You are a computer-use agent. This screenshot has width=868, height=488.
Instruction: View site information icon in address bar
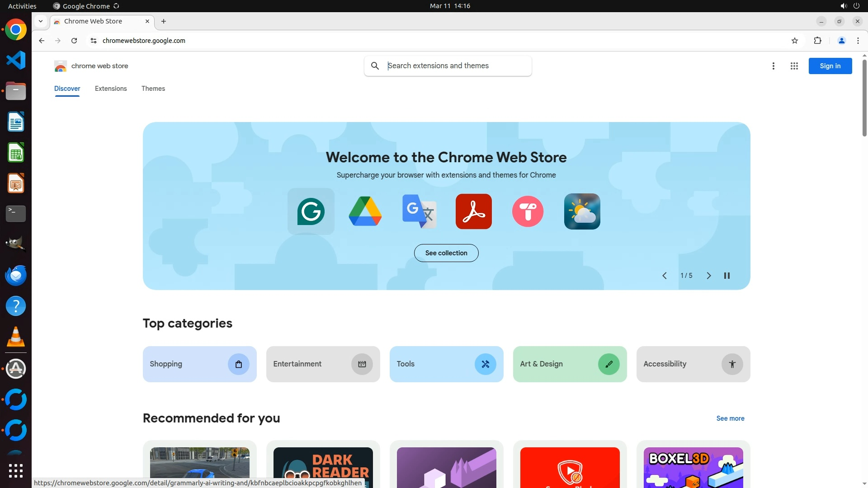[x=94, y=41]
